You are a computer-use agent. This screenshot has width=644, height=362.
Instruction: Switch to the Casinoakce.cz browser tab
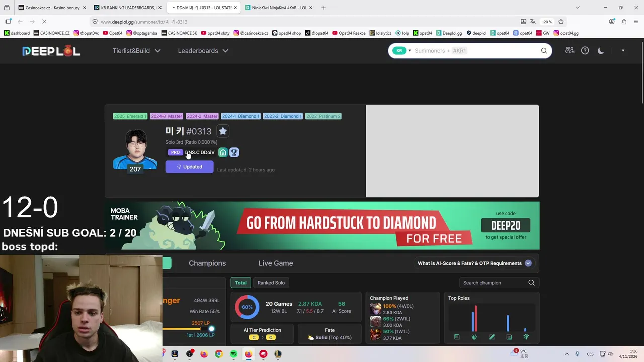point(52,8)
